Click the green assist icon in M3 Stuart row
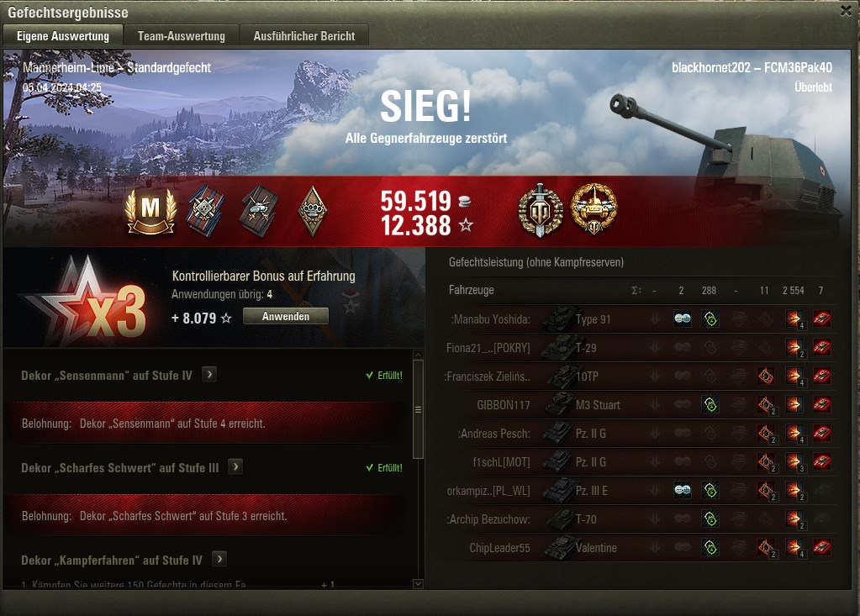Screen dimensions: 860x616 [x=710, y=405]
